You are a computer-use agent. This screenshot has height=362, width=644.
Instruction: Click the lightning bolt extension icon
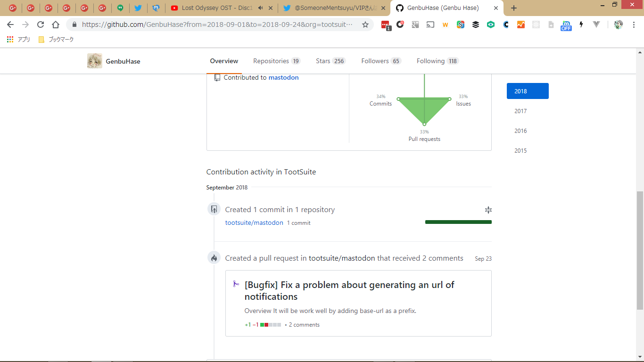click(x=581, y=25)
